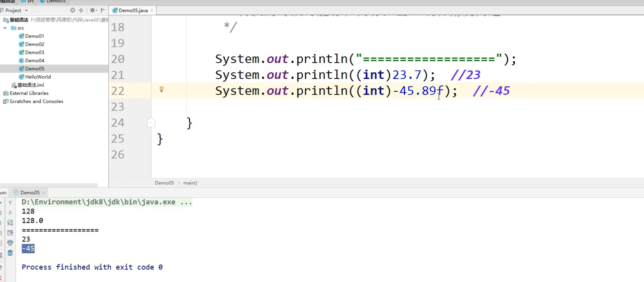Image resolution: width=644 pixels, height=282 pixels.
Task: Click the //-45 comment on line 22
Action: [x=491, y=91]
